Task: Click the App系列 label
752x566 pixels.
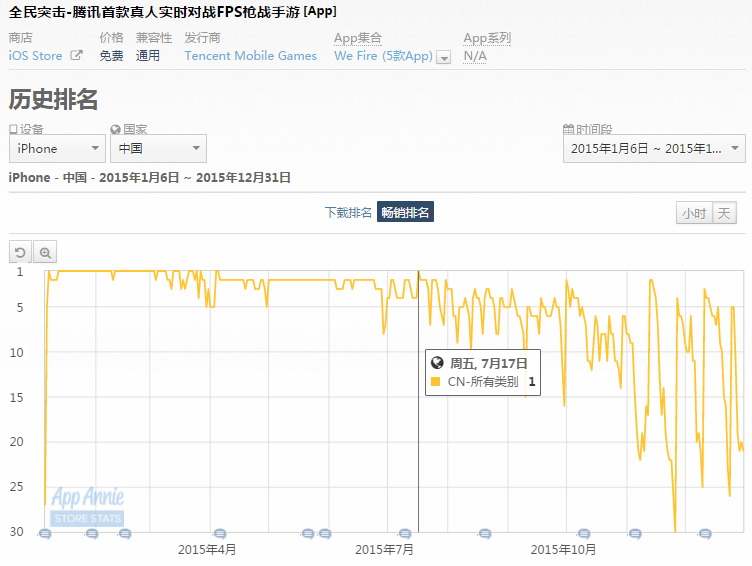Action: (487, 38)
